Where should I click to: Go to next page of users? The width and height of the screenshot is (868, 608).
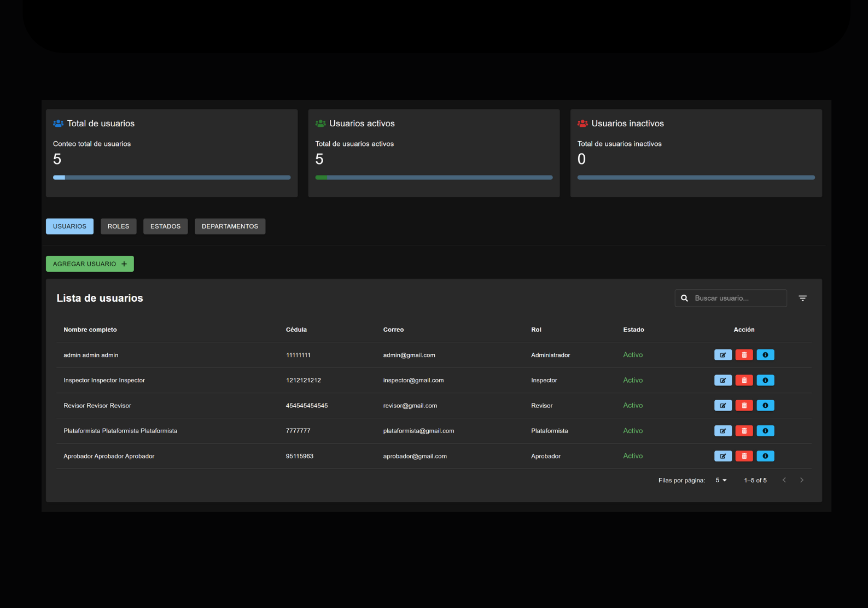coord(802,480)
